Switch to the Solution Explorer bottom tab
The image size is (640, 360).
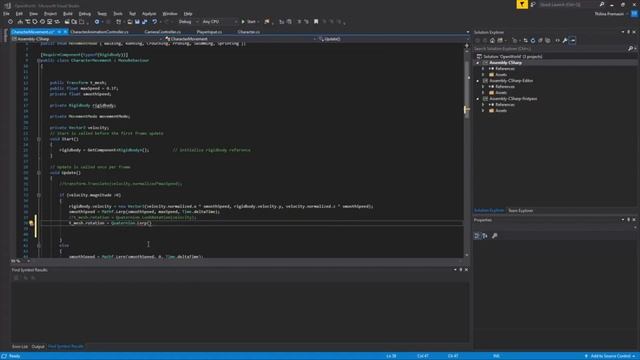(489, 211)
